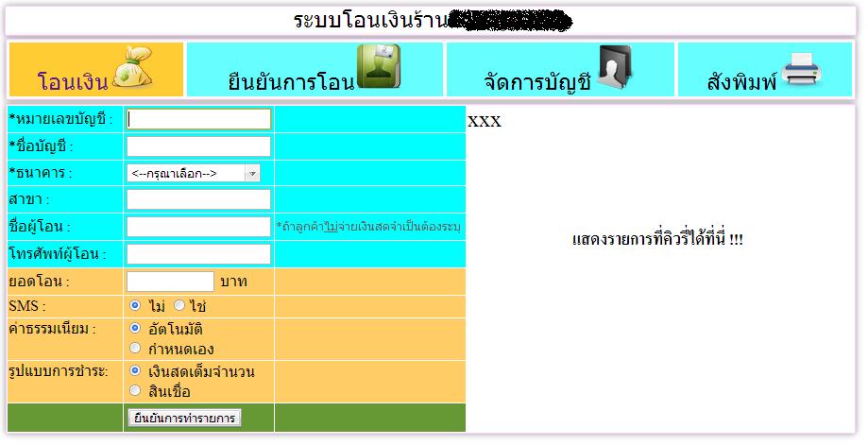Click the printer icon
The image size is (868, 445).
802,69
